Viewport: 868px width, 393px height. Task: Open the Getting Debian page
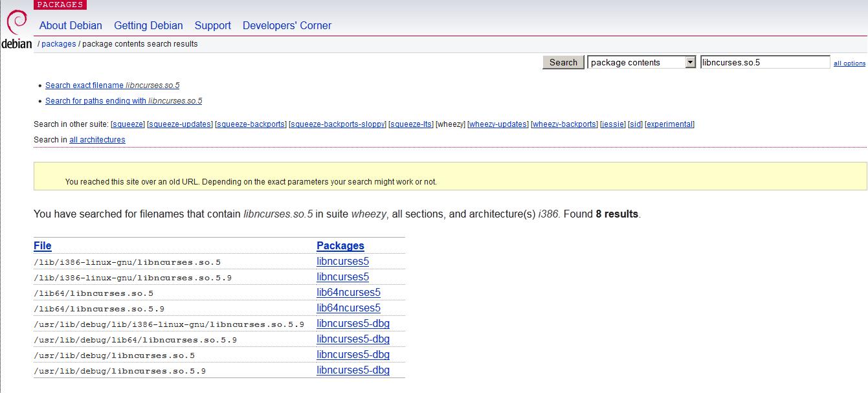(148, 26)
